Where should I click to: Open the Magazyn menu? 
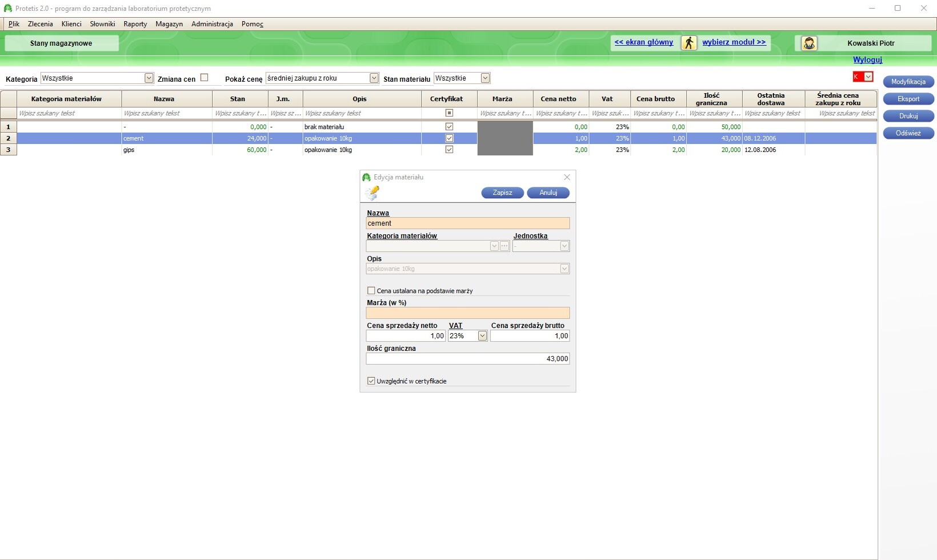coord(169,24)
